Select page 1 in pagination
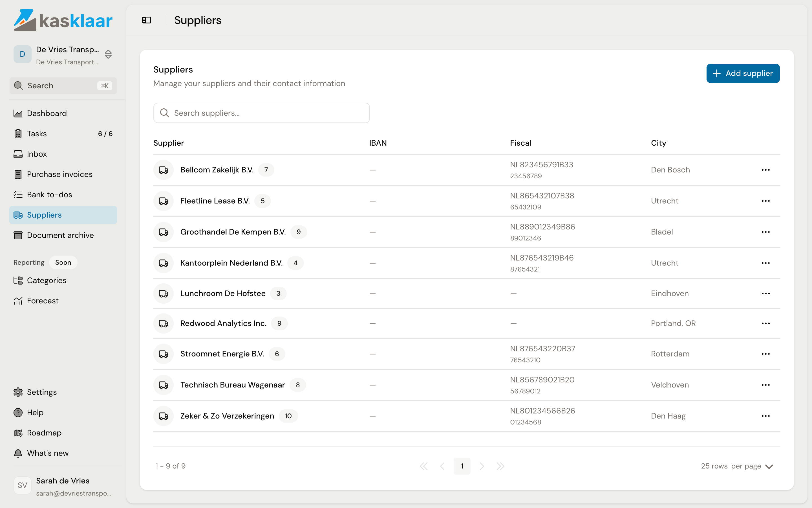The image size is (812, 508). [x=462, y=466]
